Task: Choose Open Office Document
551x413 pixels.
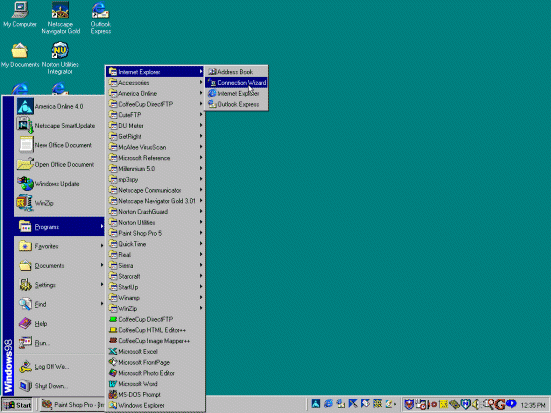Action: (x=59, y=164)
